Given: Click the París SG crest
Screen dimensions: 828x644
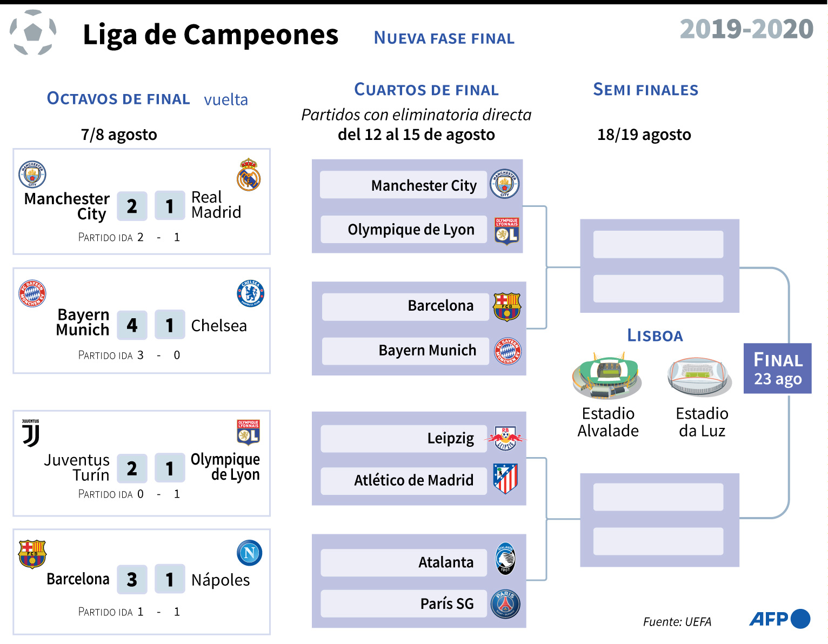Looking at the screenshot, I should pos(505,603).
